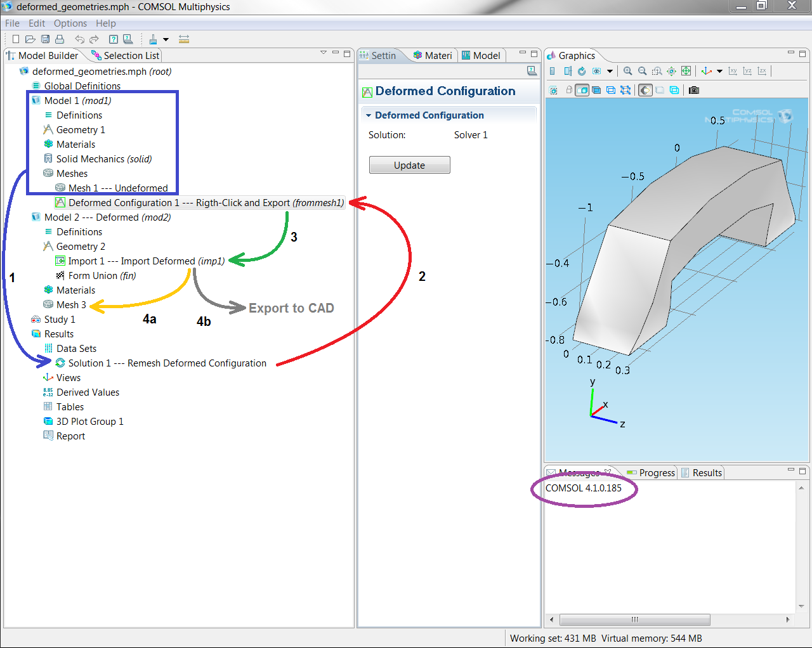Open a file with the folder icon
The image size is (812, 648).
30,39
